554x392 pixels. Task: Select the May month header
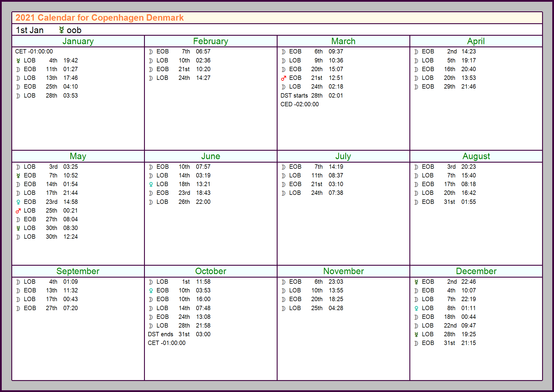78,156
